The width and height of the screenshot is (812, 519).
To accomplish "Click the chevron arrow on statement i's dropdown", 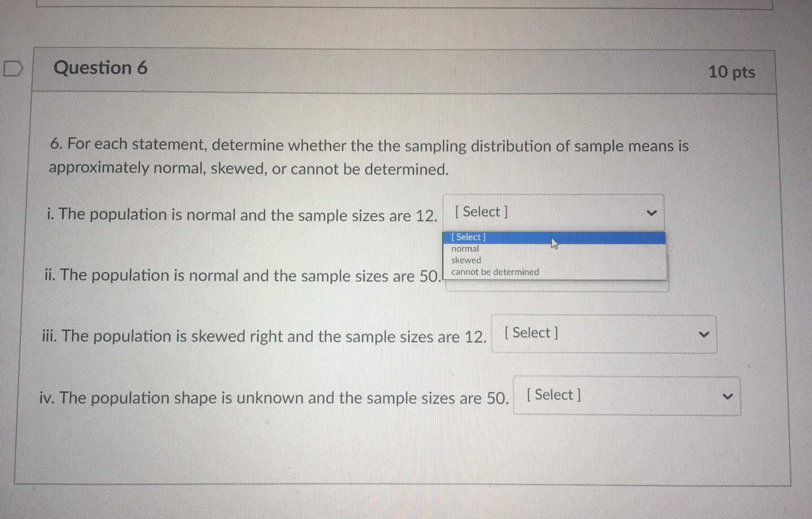I will point(651,212).
